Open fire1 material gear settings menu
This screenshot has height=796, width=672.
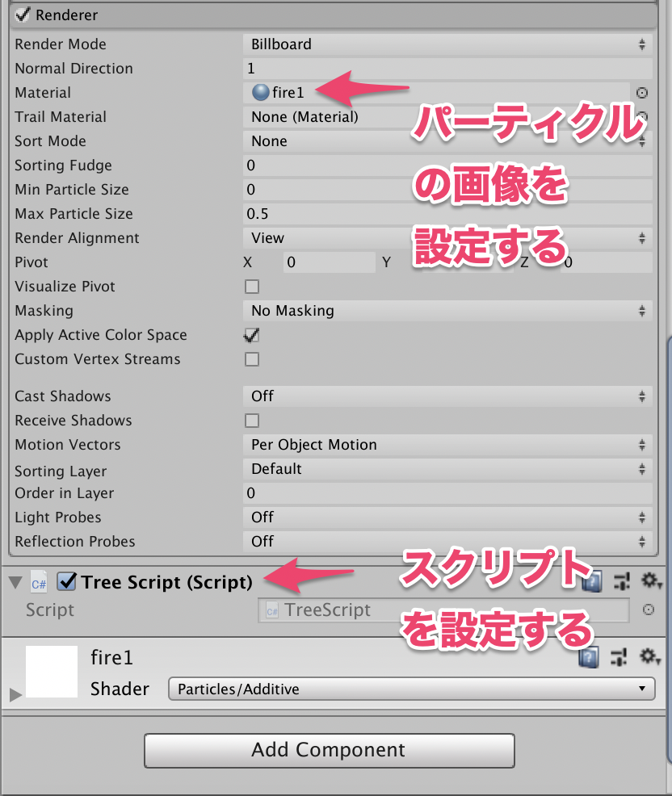650,657
